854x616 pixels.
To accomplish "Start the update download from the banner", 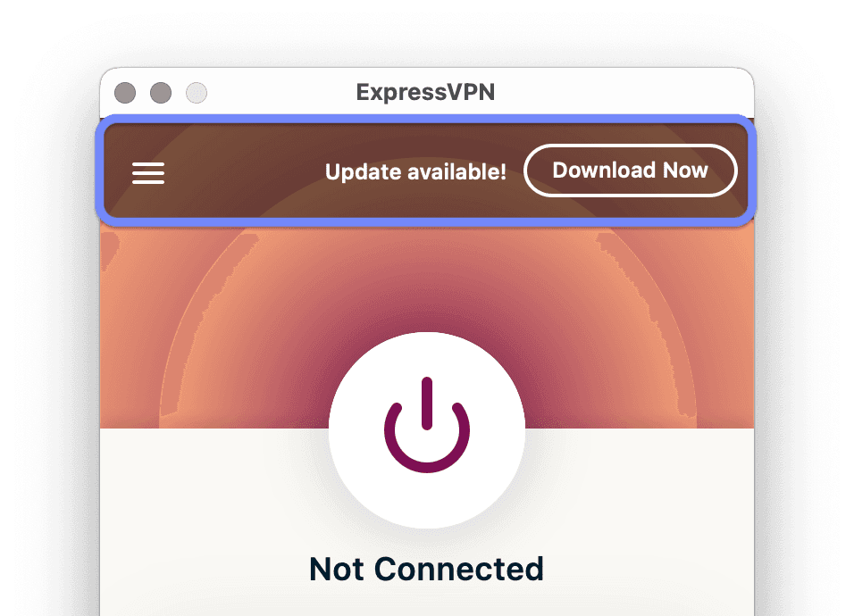I will 631,171.
